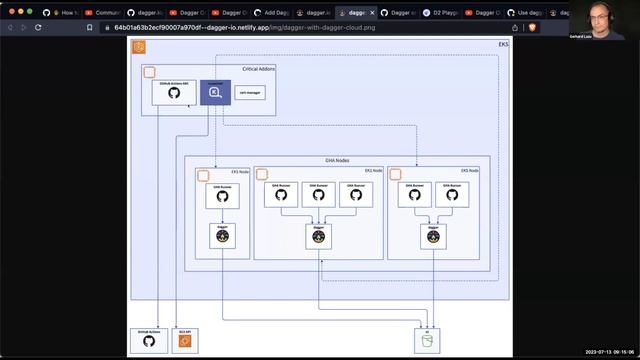Click the 'EKS' label on cluster
The image size is (640, 360).
(x=503, y=44)
